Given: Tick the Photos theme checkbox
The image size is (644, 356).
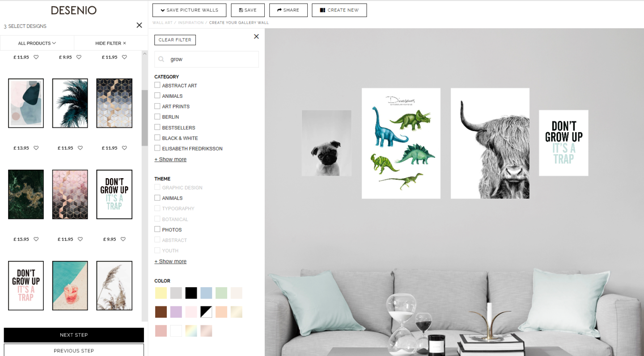Looking at the screenshot, I should (157, 229).
